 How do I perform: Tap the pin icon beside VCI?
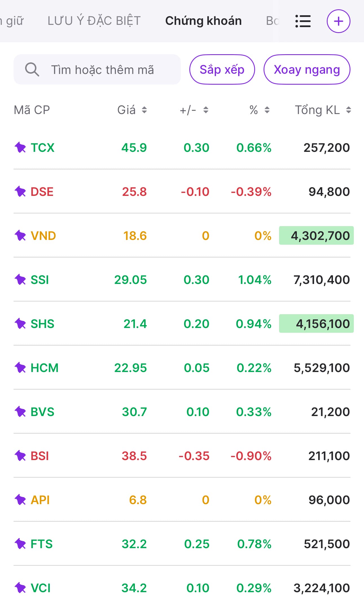click(x=20, y=588)
